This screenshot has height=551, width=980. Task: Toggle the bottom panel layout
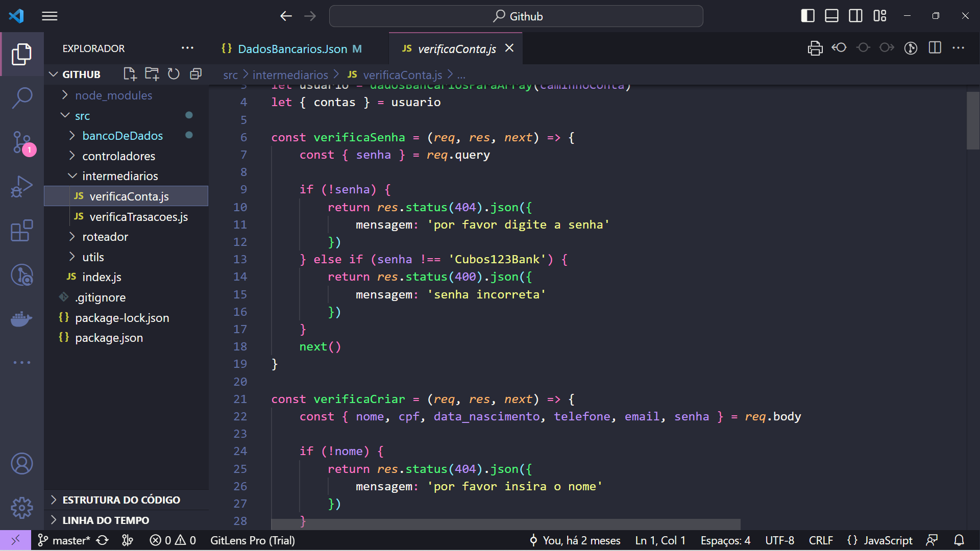831,16
